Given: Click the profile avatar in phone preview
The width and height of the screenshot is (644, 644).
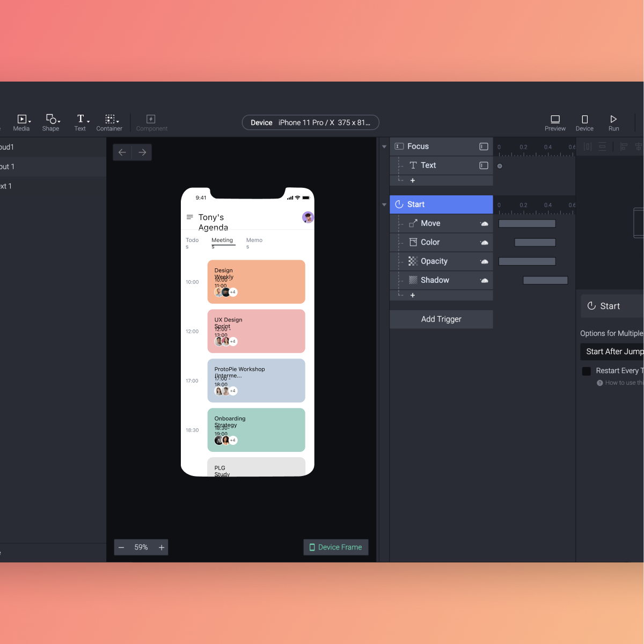Looking at the screenshot, I should pyautogui.click(x=308, y=217).
